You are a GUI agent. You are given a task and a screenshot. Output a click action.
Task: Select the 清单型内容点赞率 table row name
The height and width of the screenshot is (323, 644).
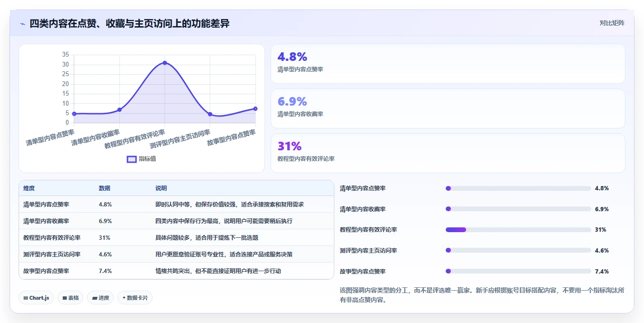pos(46,205)
